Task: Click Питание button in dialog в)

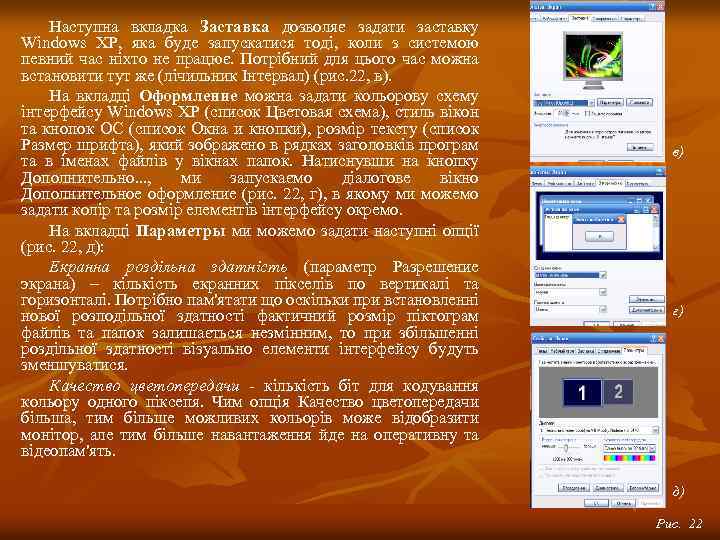Action: 640,147
